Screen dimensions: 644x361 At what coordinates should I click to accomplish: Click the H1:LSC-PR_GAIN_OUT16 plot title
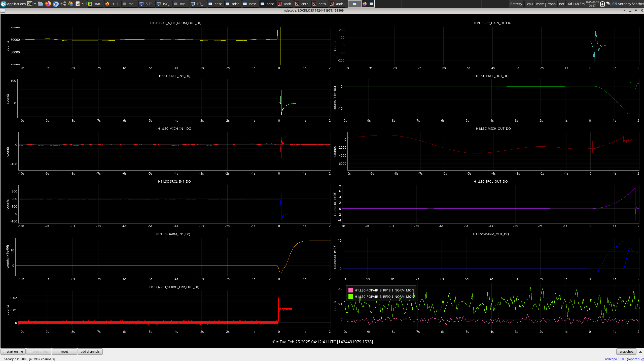tap(492, 23)
